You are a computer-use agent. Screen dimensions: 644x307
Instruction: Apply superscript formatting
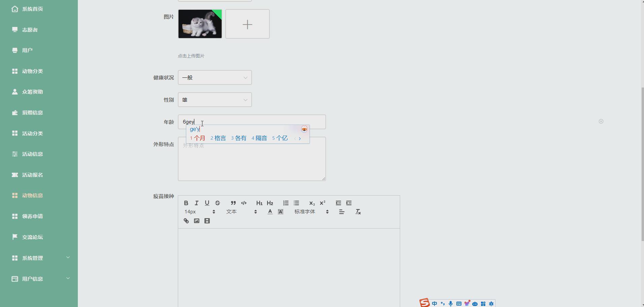click(322, 203)
